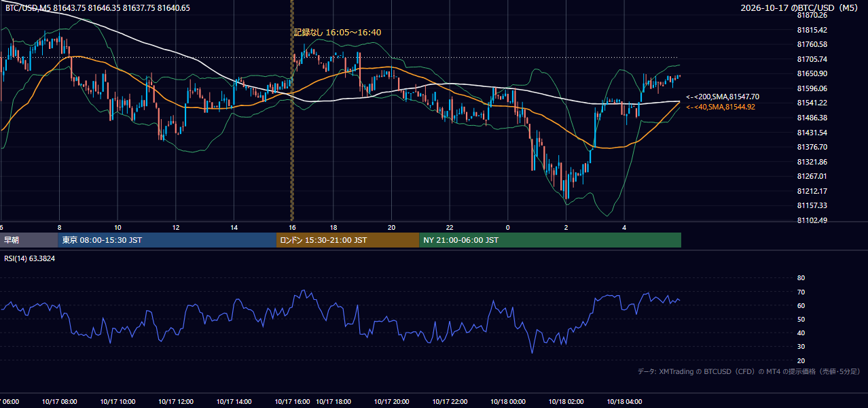Click the RSI scale value 80
Screen dimensions: 868x408
tap(801, 278)
